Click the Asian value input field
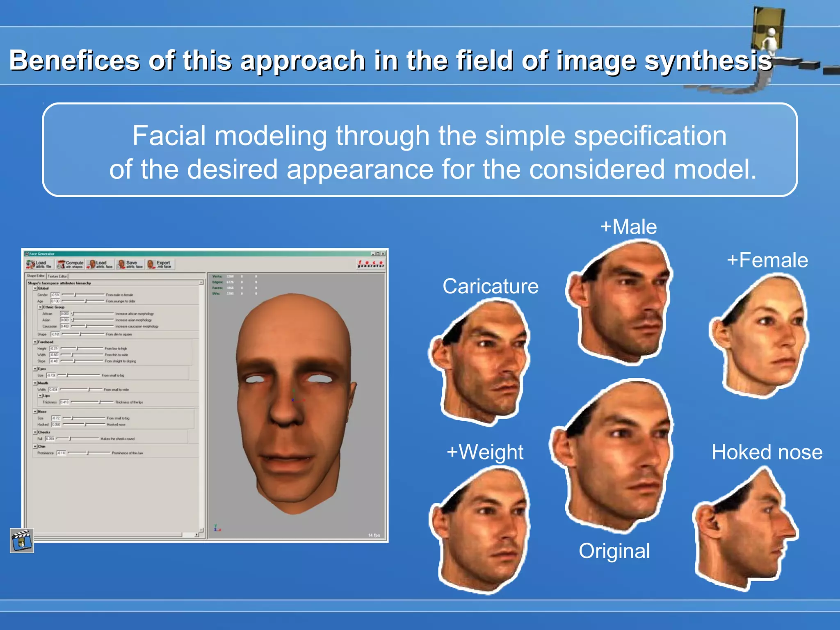840x630 pixels. [x=65, y=320]
